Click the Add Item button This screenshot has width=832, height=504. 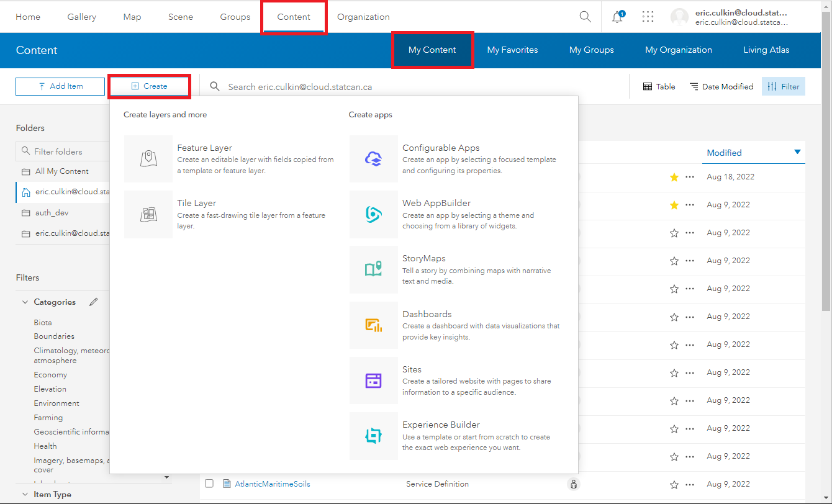60,86
